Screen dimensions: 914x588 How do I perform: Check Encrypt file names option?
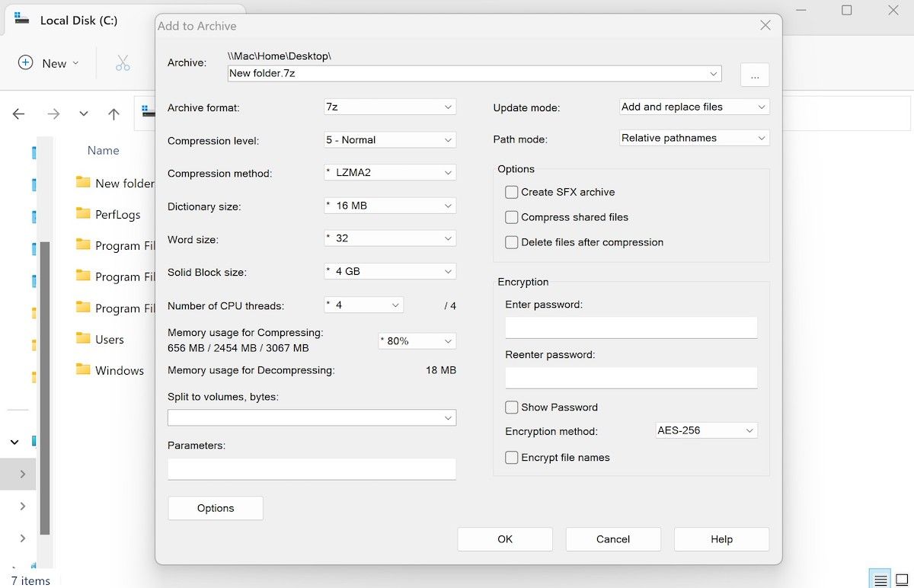(512, 458)
